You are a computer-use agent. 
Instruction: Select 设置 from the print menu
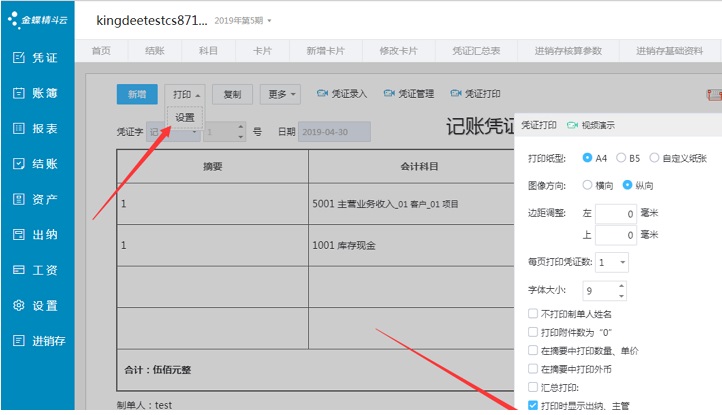click(185, 117)
